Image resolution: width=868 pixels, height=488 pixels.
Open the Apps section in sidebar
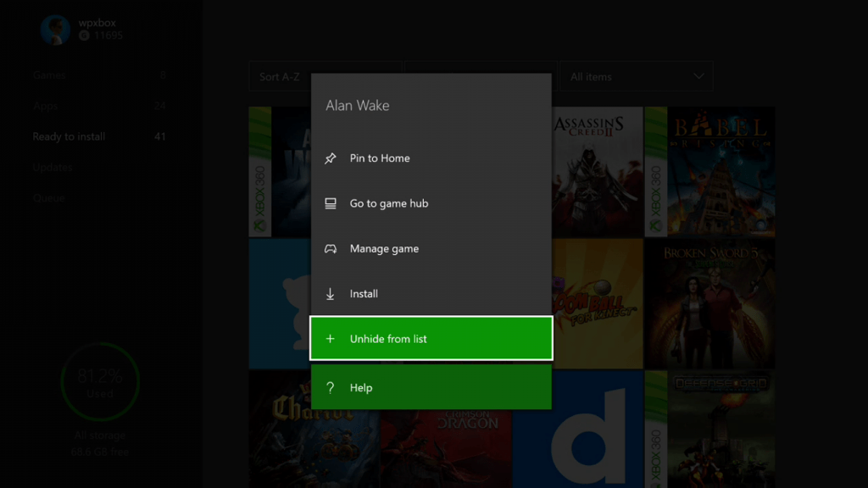click(x=99, y=106)
